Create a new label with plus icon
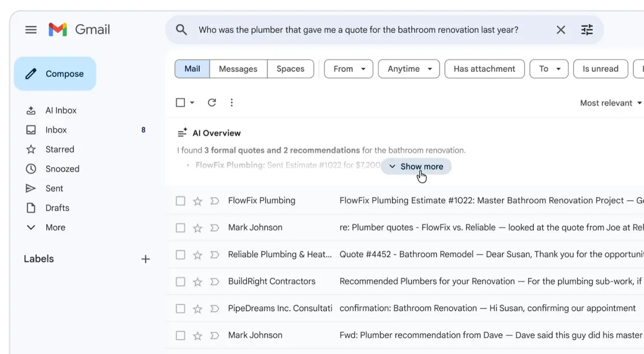Image resolution: width=644 pixels, height=354 pixels. coord(145,259)
